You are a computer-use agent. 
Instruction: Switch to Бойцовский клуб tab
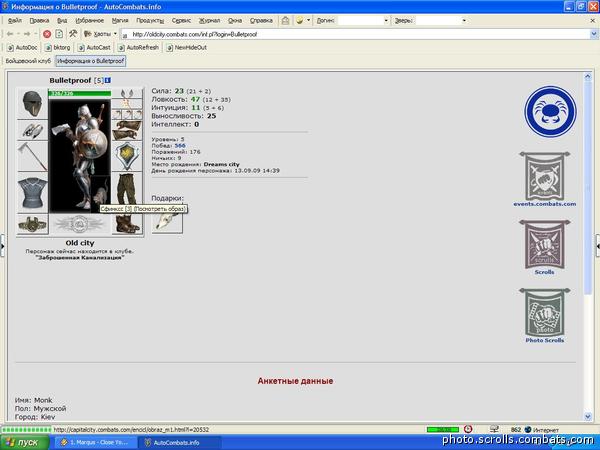(x=28, y=61)
